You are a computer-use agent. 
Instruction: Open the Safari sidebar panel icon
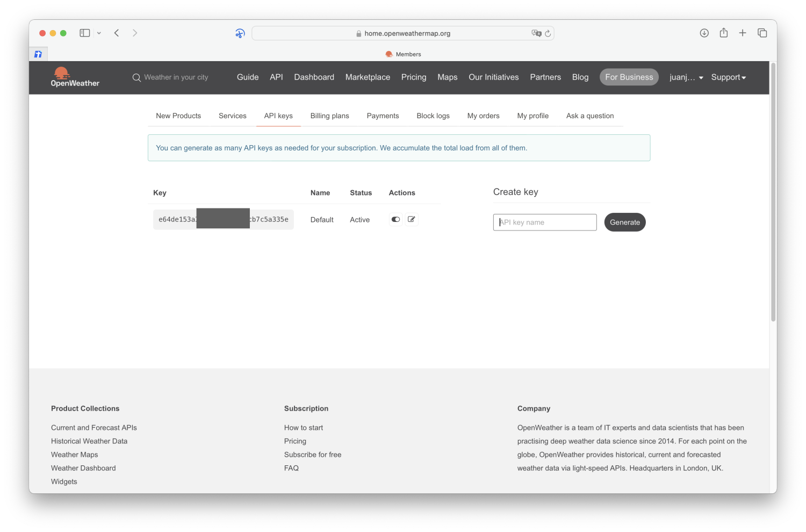(85, 33)
